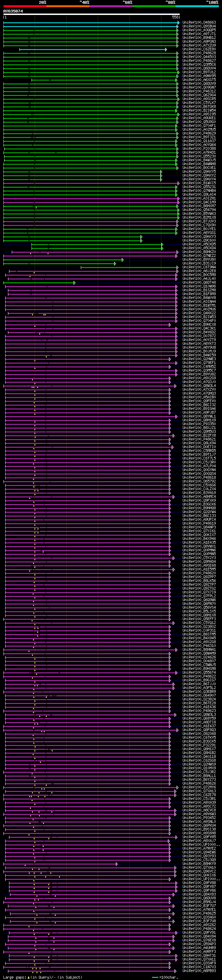Screen dimensions: 222x980
Task: Click the UniRef100_A4JL40 label
Action: (x=199, y=278)
